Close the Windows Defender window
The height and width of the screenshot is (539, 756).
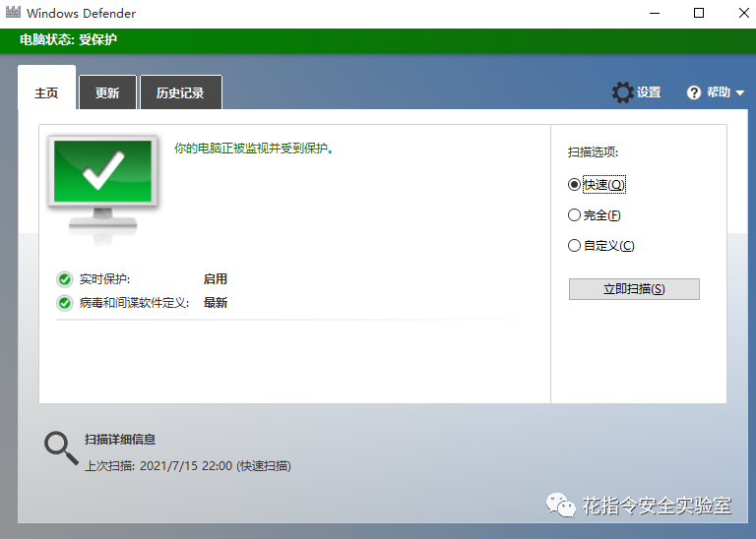tap(743, 13)
